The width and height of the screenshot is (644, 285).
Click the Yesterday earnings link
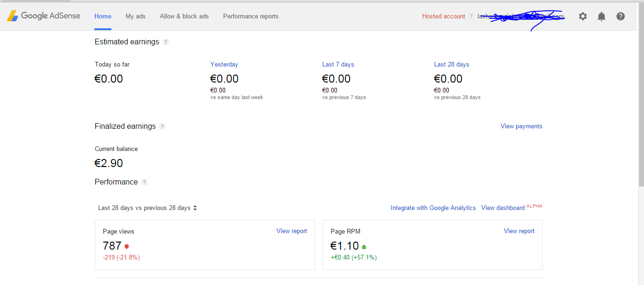224,65
